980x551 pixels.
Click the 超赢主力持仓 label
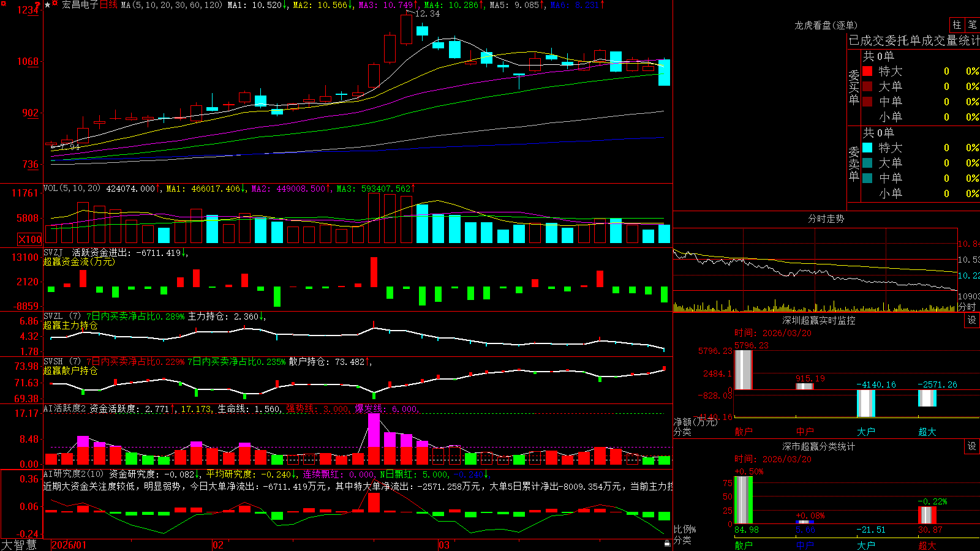(x=70, y=325)
